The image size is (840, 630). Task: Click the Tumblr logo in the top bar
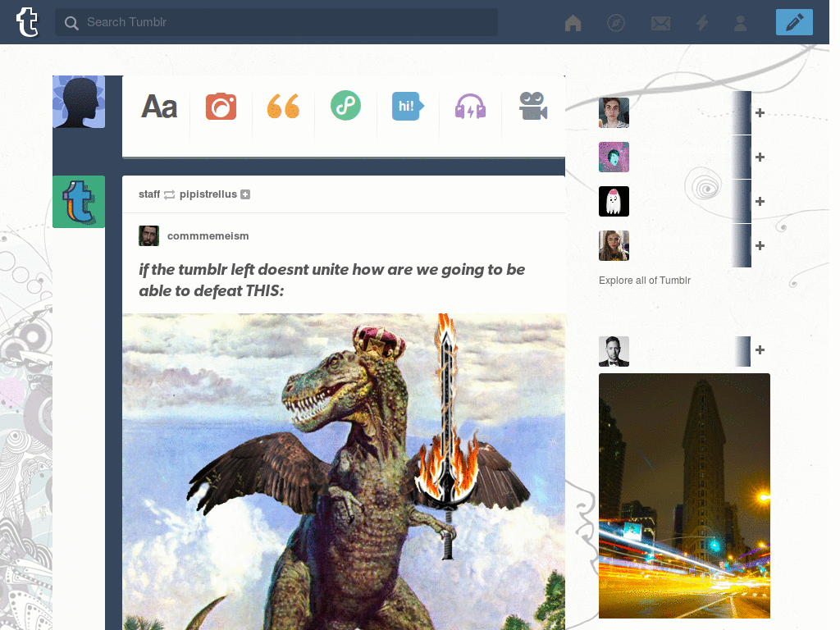(x=27, y=22)
